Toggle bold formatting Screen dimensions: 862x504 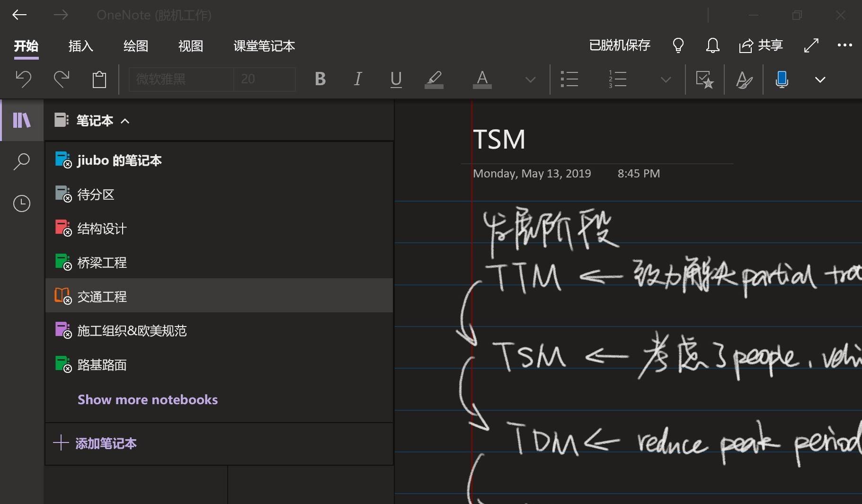[320, 79]
